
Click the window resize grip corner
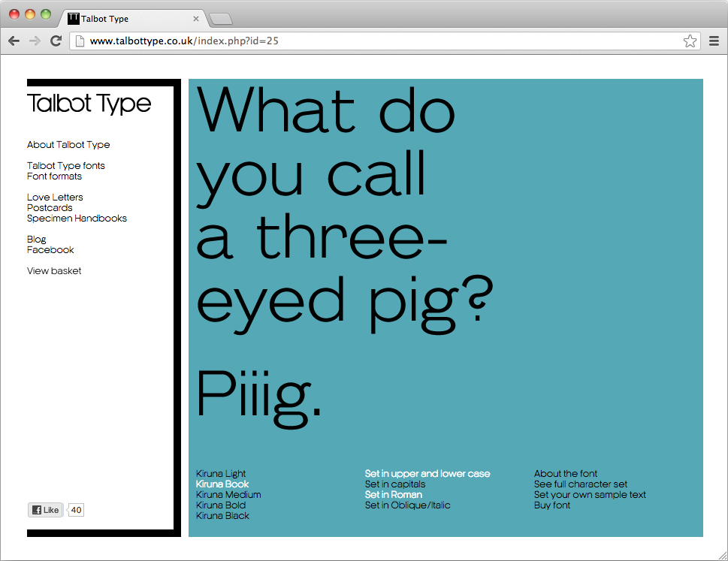click(x=722, y=555)
